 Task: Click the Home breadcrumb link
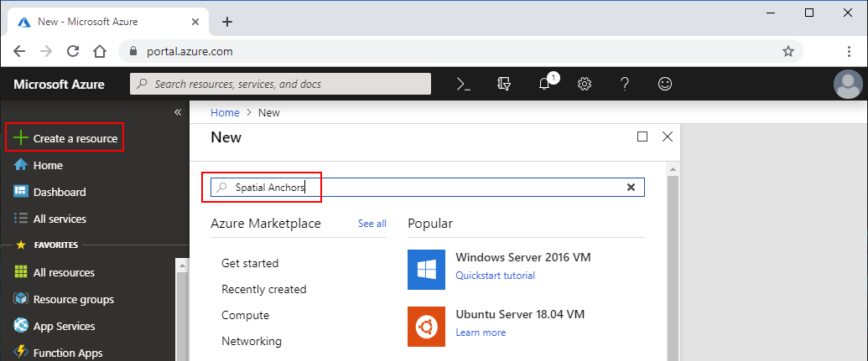coord(225,113)
